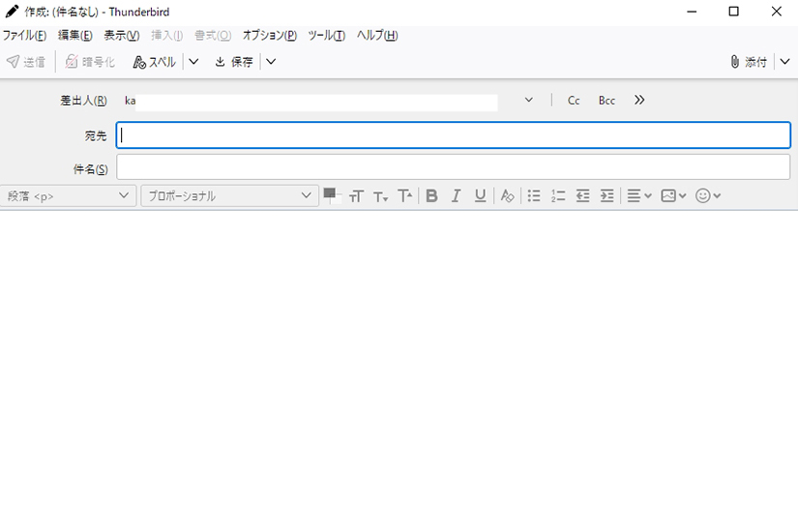Open the text alignment dropdown
The image size is (798, 532).
[638, 195]
